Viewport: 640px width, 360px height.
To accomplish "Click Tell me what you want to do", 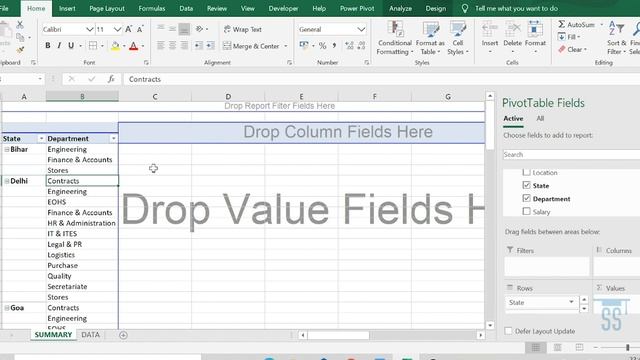I will tap(516, 9).
